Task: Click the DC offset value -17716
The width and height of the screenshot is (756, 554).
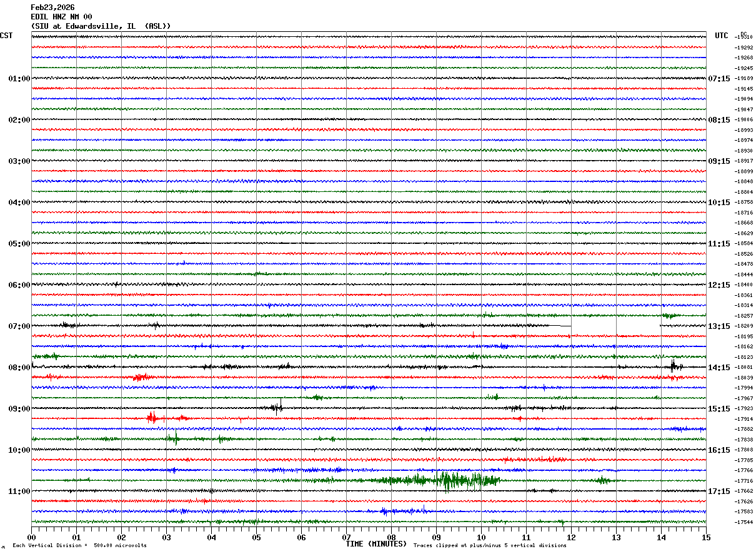Action: click(x=744, y=481)
